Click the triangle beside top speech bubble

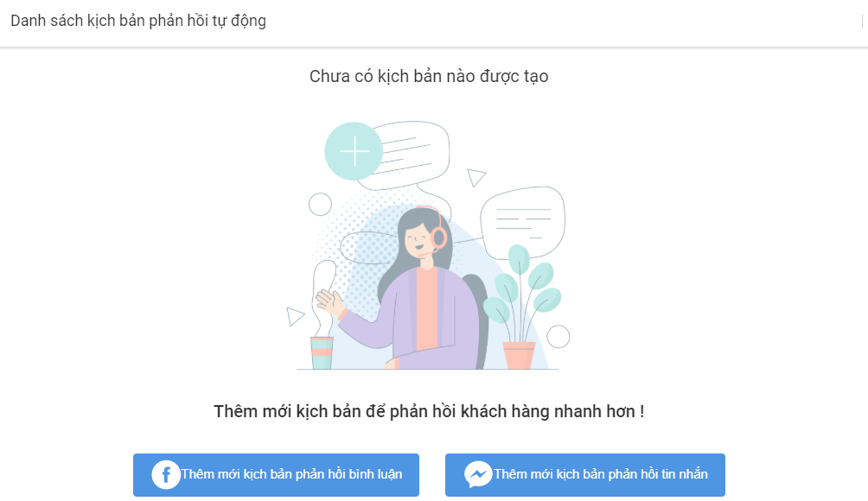tap(475, 177)
